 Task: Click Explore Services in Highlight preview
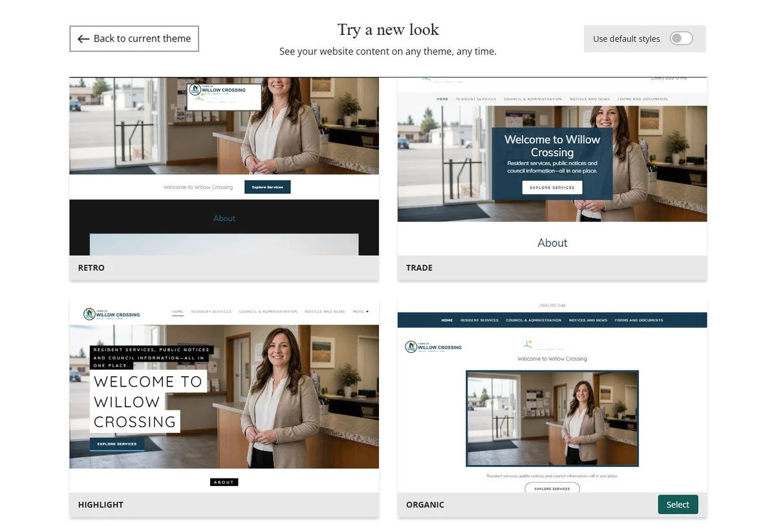coord(117,444)
